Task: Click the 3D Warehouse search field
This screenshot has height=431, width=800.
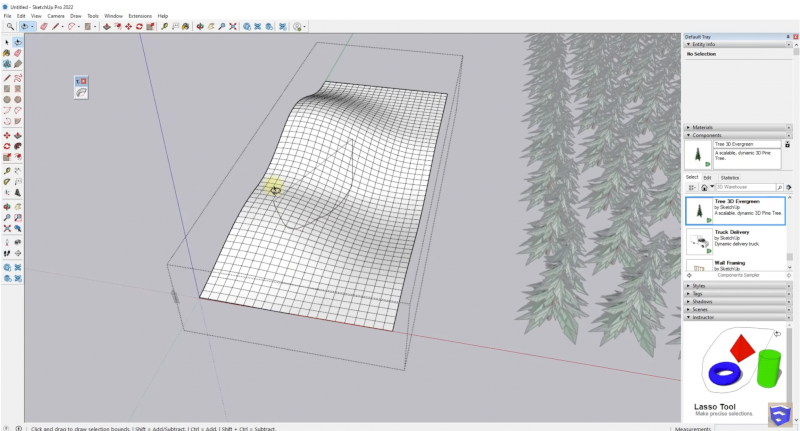Action: point(745,187)
